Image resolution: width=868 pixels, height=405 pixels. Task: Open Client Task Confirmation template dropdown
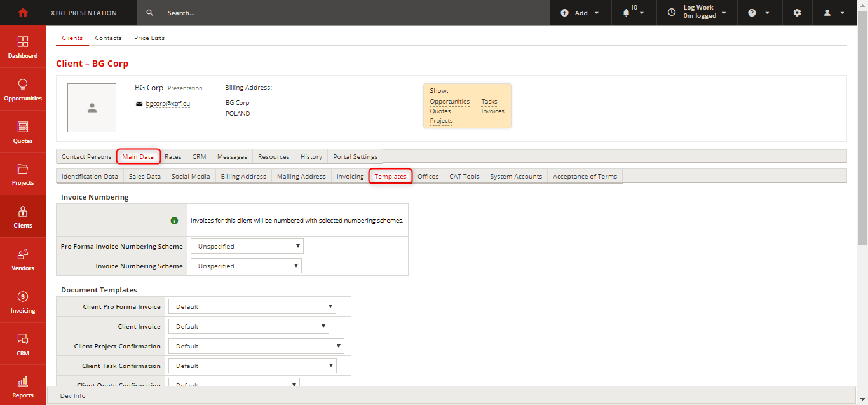tap(252, 366)
